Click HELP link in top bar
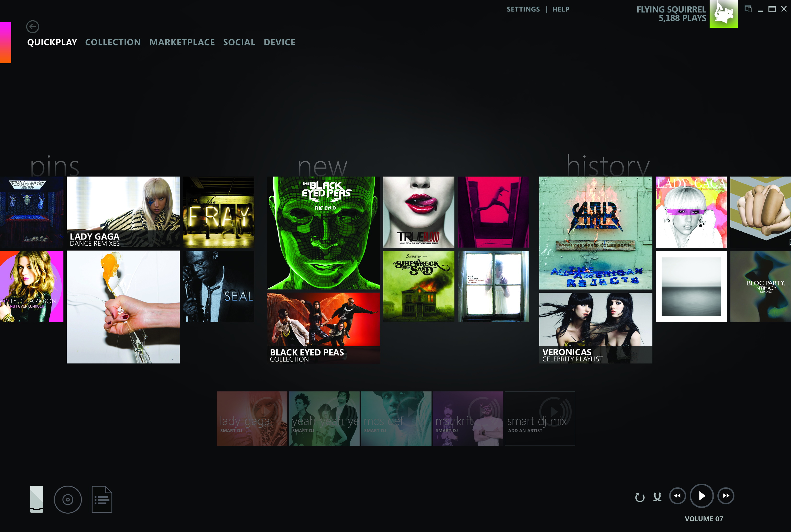 (x=561, y=9)
